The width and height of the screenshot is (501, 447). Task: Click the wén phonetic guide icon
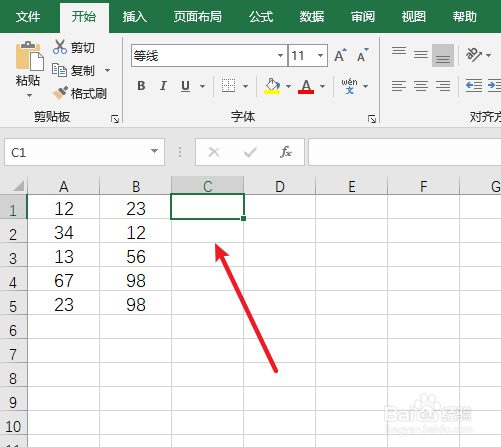coord(349,86)
